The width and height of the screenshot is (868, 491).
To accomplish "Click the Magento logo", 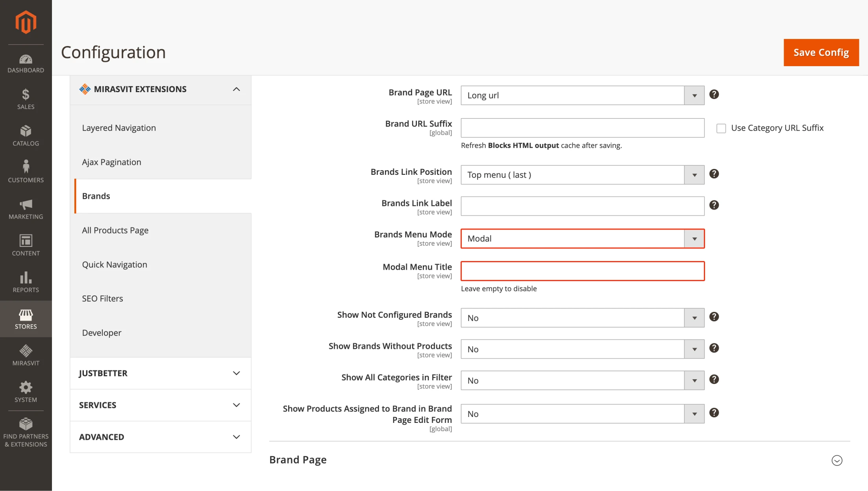I will pos(25,22).
